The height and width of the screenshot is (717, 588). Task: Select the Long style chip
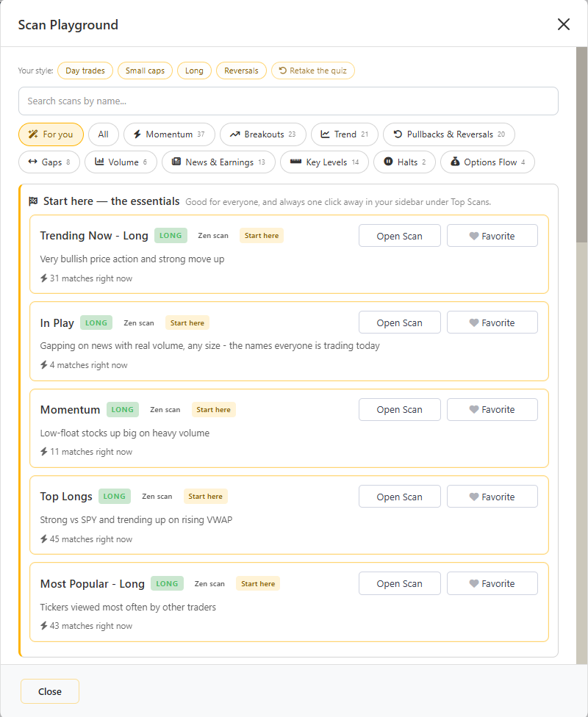(x=194, y=71)
